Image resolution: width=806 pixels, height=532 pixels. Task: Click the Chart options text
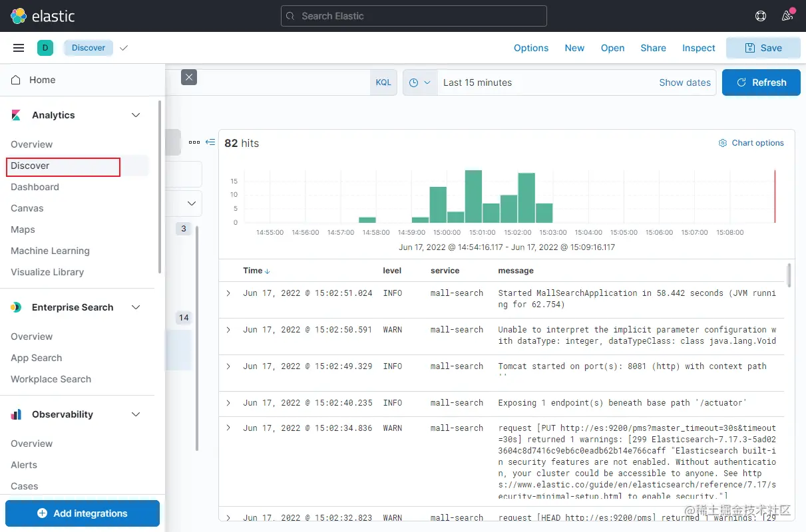coord(758,143)
